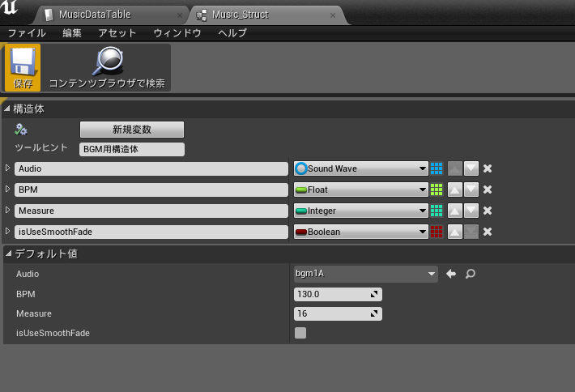Click the BGM用構造体 tooltip field
This screenshot has height=392, width=575.
coord(132,149)
